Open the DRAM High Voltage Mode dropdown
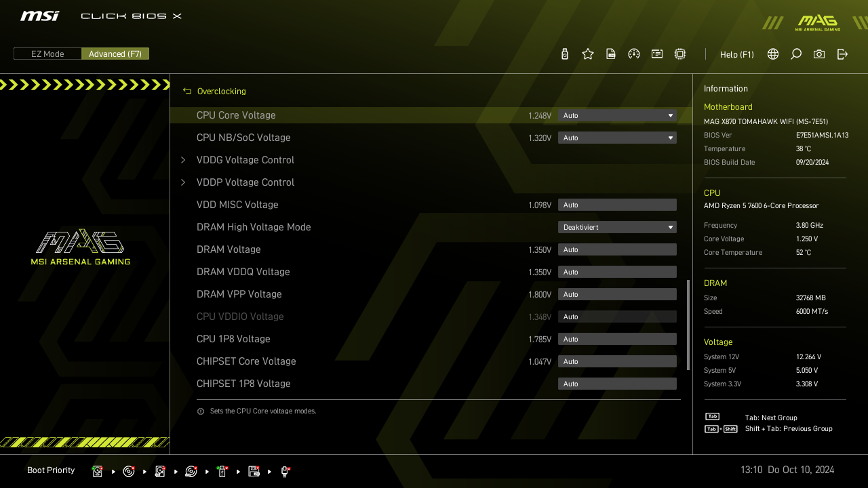868x488 pixels. tap(617, 228)
